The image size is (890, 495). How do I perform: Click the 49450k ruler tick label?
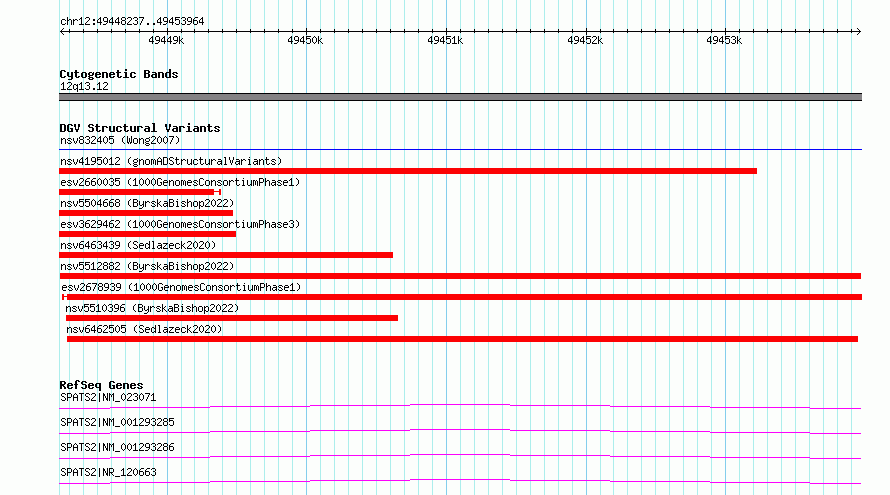pyautogui.click(x=305, y=40)
